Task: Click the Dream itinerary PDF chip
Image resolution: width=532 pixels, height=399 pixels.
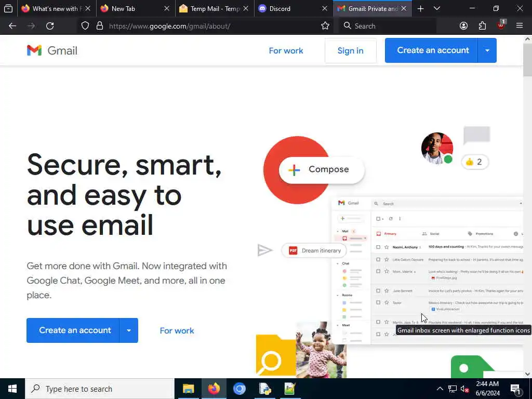Action: (x=314, y=251)
